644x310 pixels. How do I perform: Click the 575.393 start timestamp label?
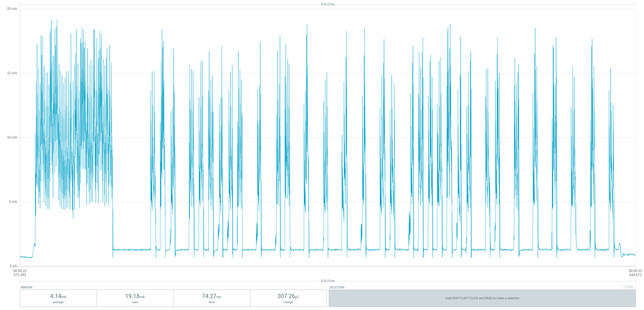20,275
